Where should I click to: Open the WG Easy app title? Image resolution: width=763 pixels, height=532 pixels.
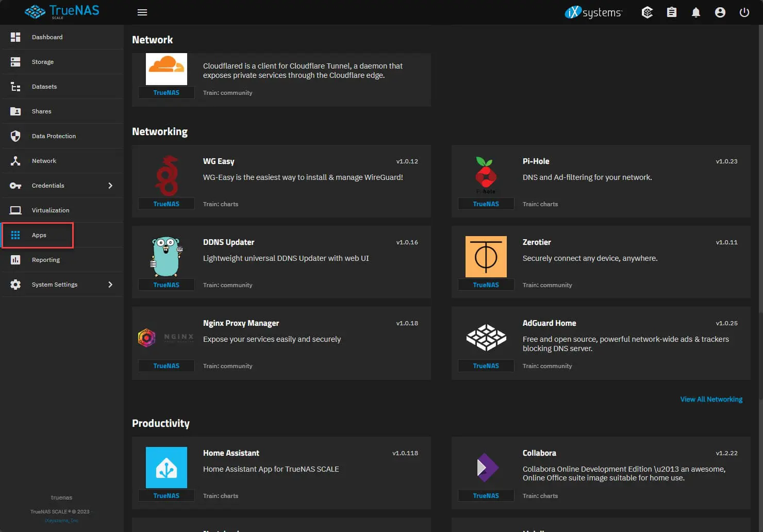coord(219,161)
